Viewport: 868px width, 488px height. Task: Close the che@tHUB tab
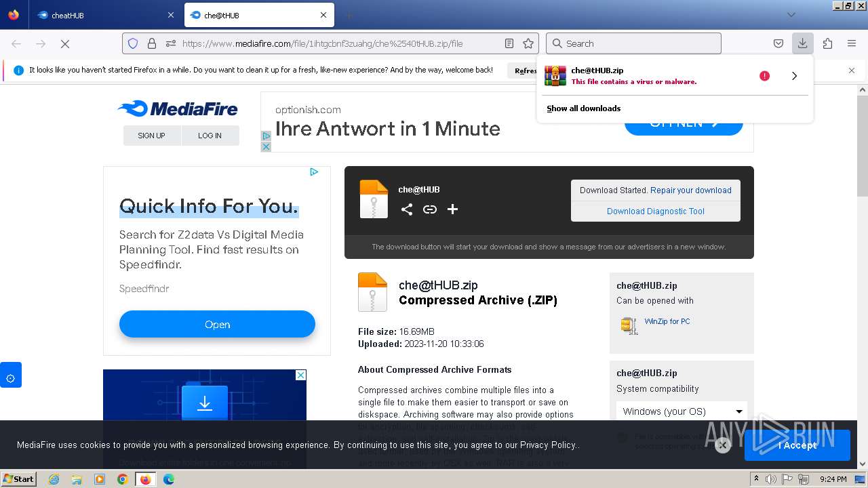pyautogui.click(x=323, y=15)
